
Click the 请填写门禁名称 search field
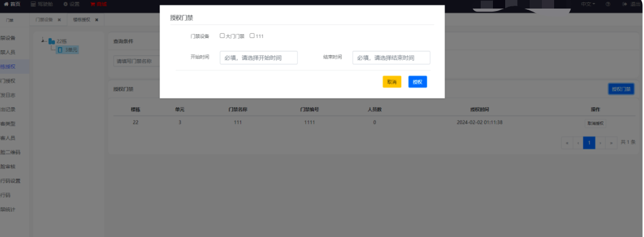pos(136,61)
